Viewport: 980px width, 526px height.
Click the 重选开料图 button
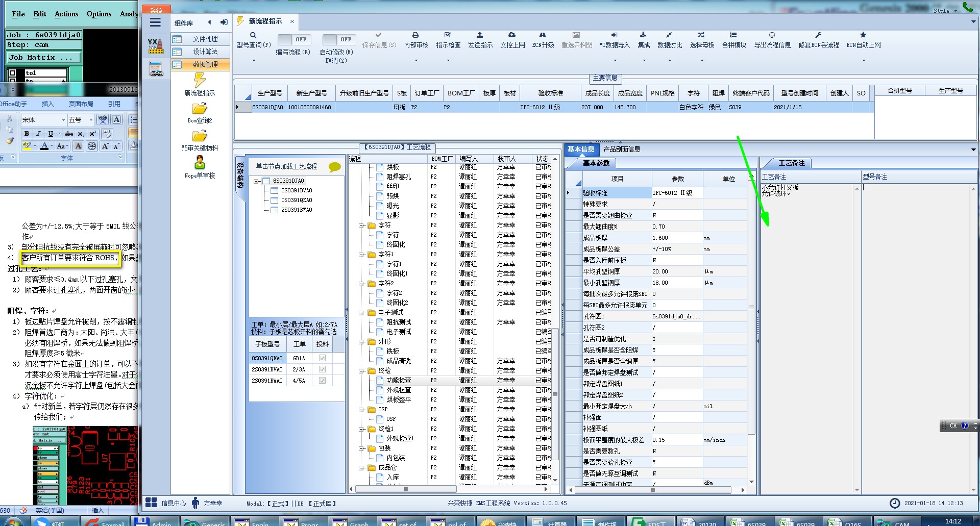577,40
